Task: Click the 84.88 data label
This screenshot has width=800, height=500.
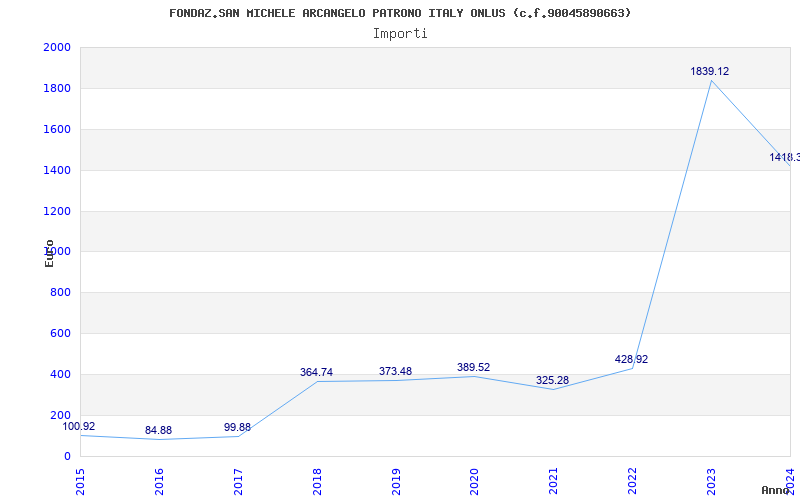Action: click(158, 430)
